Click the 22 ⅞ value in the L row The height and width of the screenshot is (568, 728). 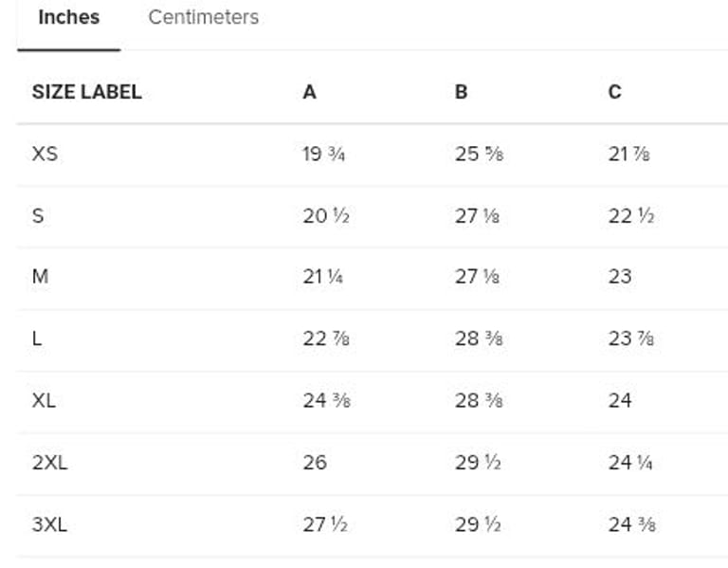(x=326, y=339)
